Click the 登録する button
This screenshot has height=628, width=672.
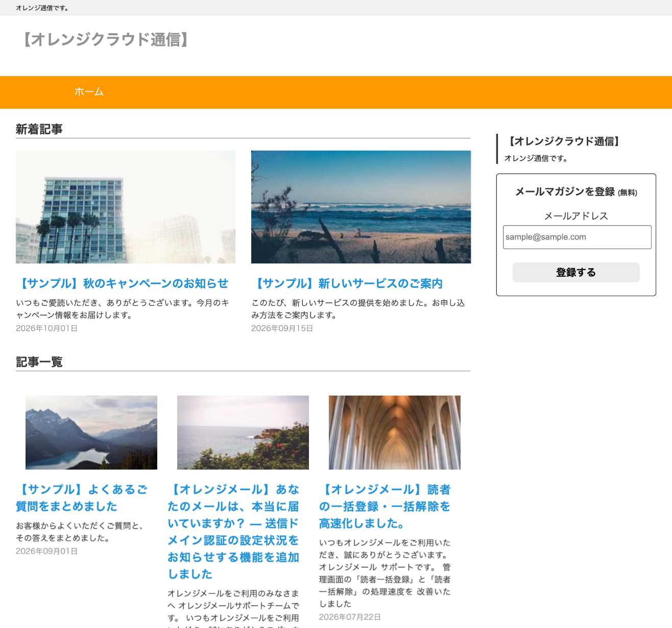[x=576, y=272]
